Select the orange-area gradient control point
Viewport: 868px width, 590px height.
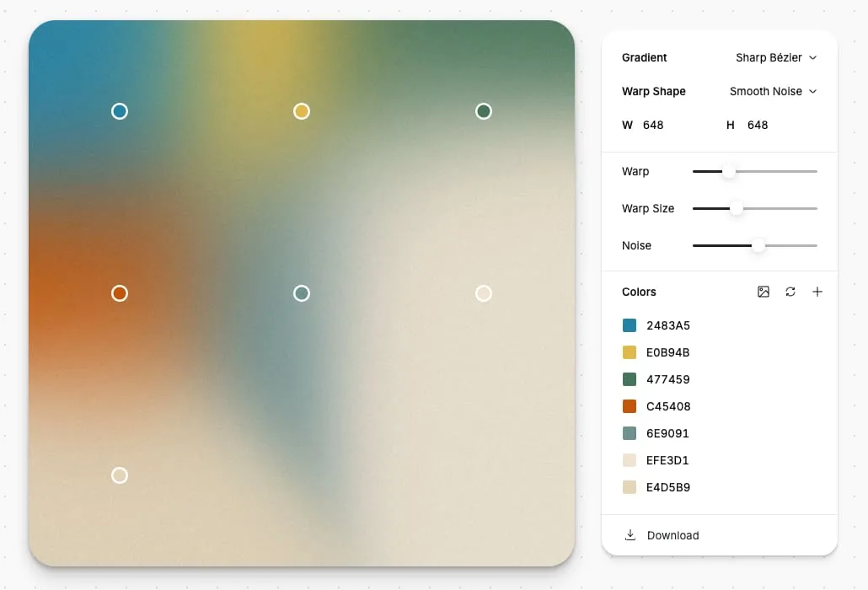click(119, 293)
